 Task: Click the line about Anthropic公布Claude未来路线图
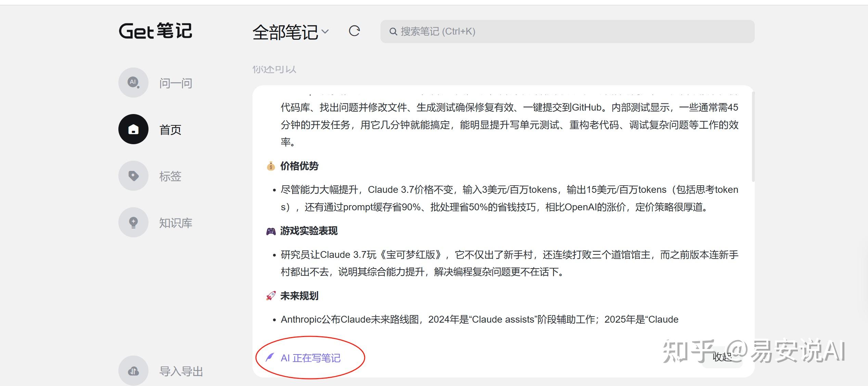[479, 320]
